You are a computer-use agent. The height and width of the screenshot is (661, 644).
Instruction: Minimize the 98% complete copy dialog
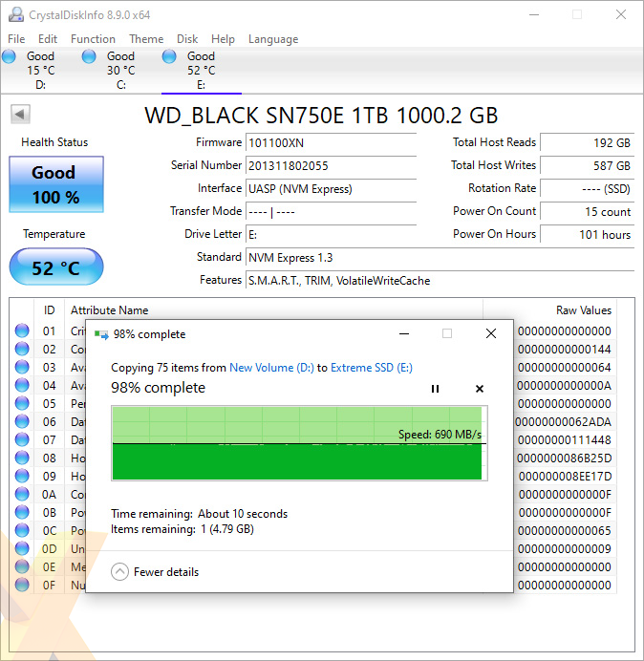[404, 334]
